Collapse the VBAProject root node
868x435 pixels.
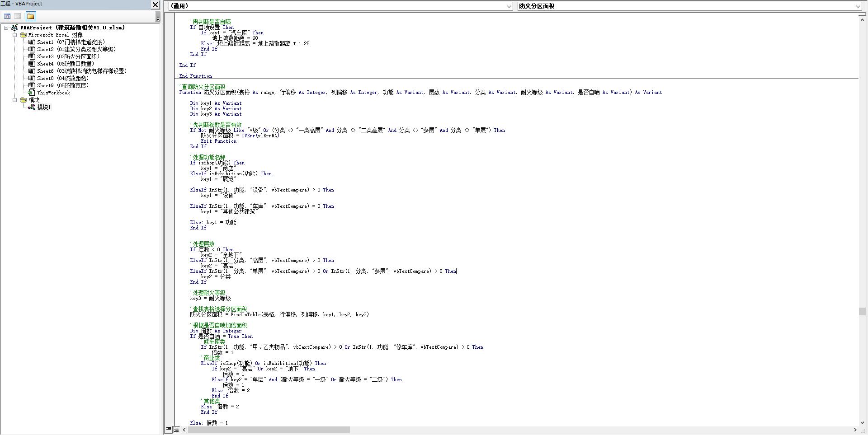6,28
